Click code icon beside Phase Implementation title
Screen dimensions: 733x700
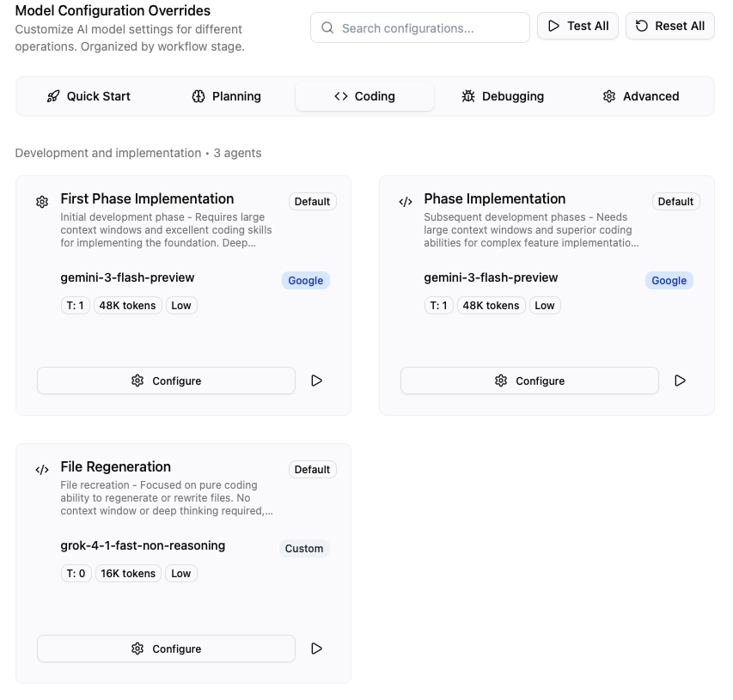[x=406, y=202]
